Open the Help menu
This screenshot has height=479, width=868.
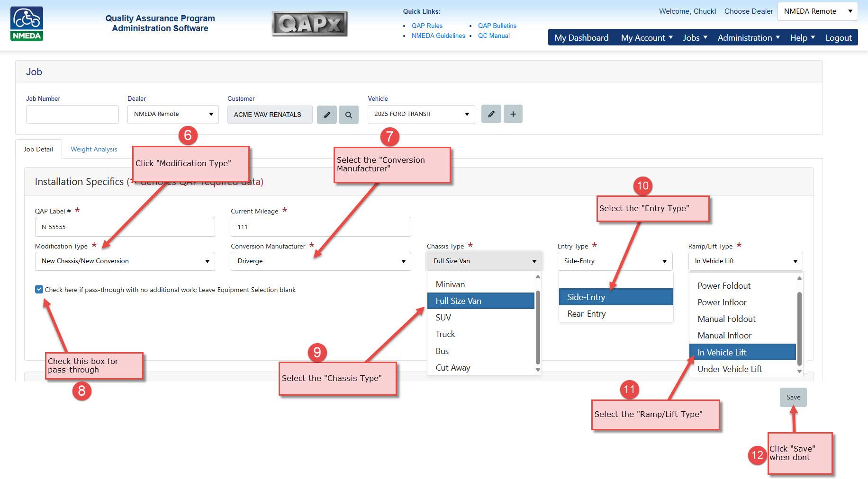802,38
